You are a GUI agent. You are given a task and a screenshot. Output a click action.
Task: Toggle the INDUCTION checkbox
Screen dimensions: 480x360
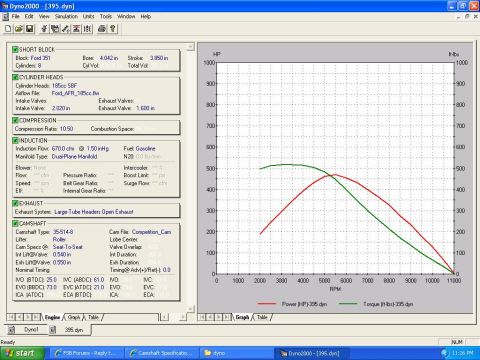click(15, 141)
